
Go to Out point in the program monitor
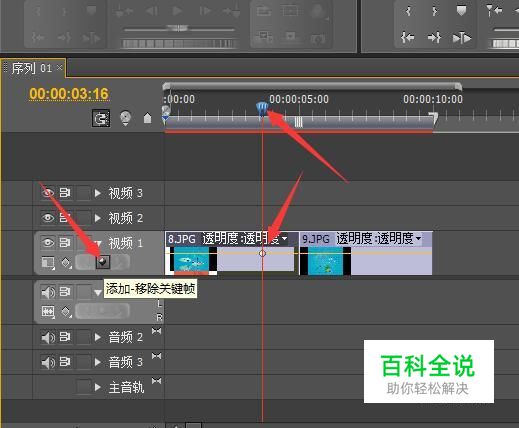coord(435,37)
